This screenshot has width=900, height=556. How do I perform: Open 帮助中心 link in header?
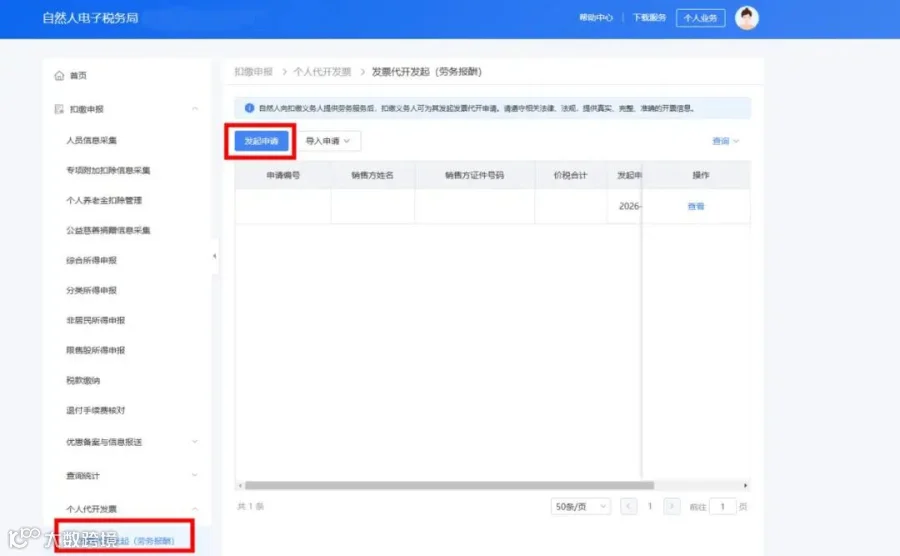(x=596, y=18)
